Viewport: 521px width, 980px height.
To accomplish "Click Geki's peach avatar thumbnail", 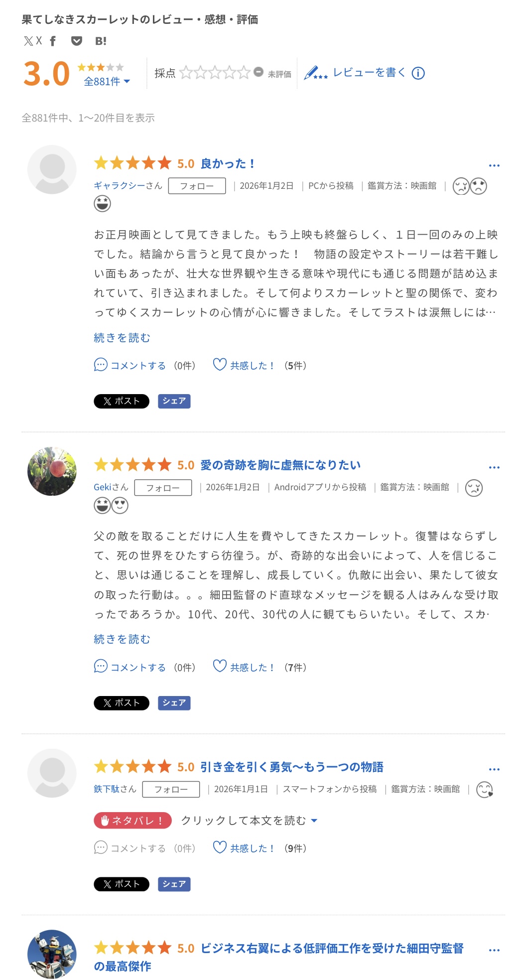I will tap(52, 471).
